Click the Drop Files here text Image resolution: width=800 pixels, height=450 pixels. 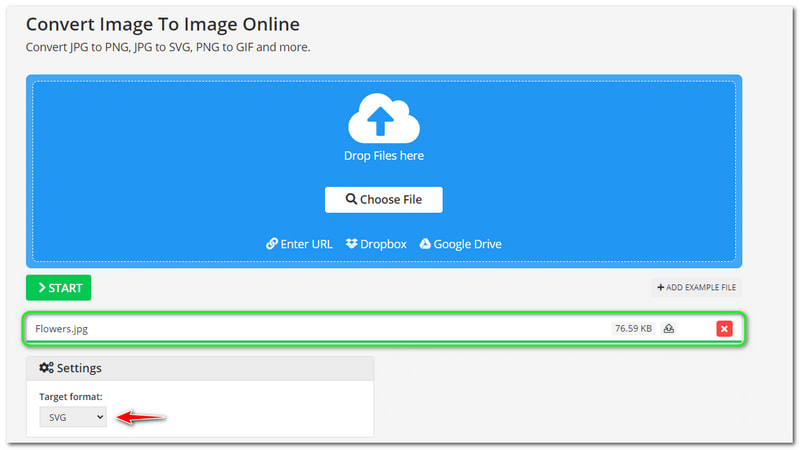coord(384,156)
